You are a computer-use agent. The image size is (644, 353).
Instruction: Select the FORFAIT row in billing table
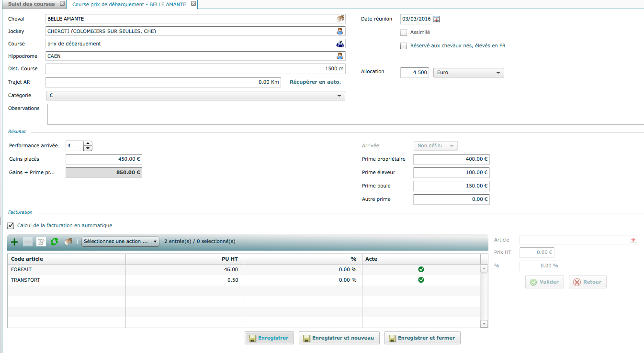[244, 269]
